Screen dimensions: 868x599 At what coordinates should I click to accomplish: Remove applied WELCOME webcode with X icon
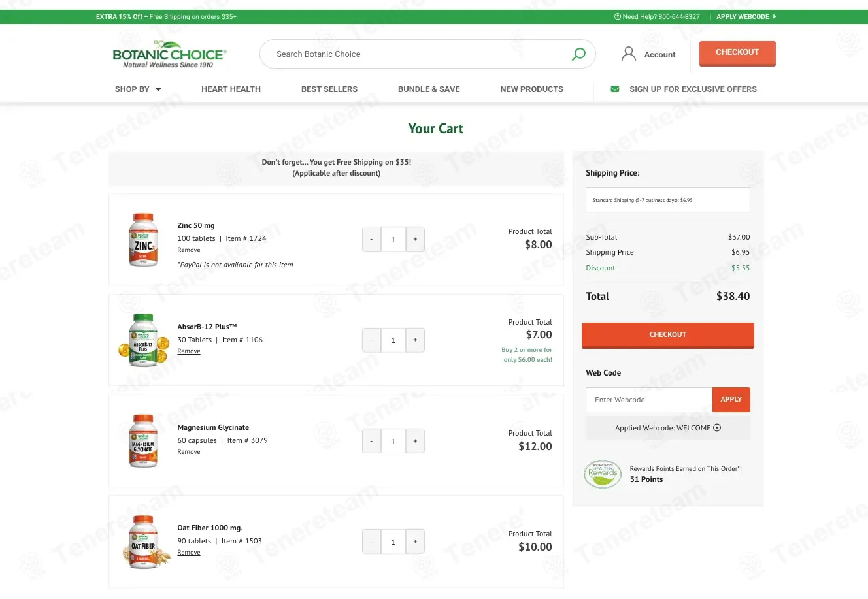click(717, 428)
